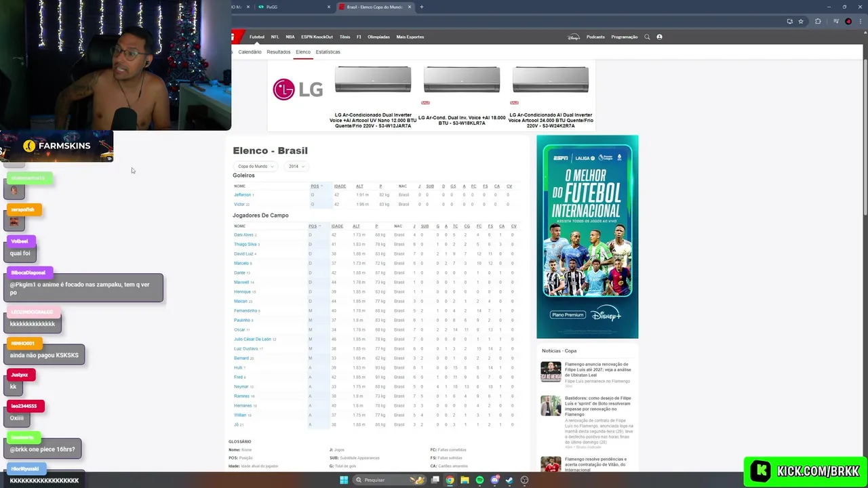Open Hulk's player page

click(238, 367)
